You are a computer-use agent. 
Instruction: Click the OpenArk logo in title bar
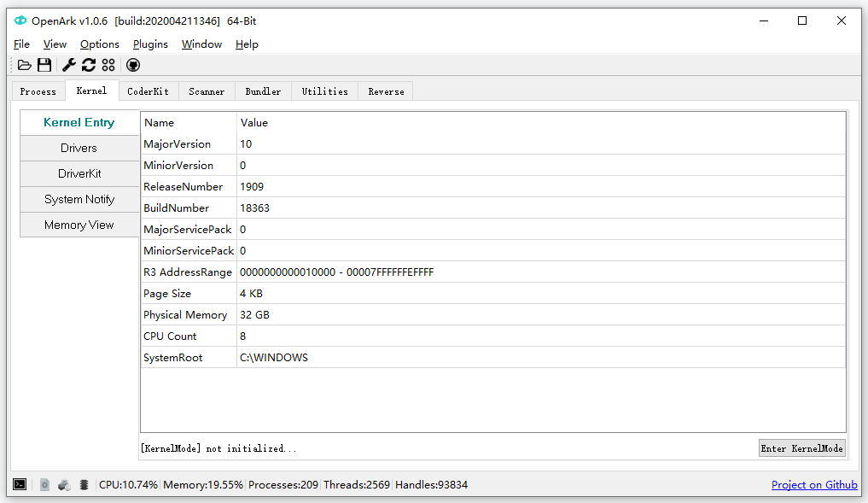click(x=20, y=20)
